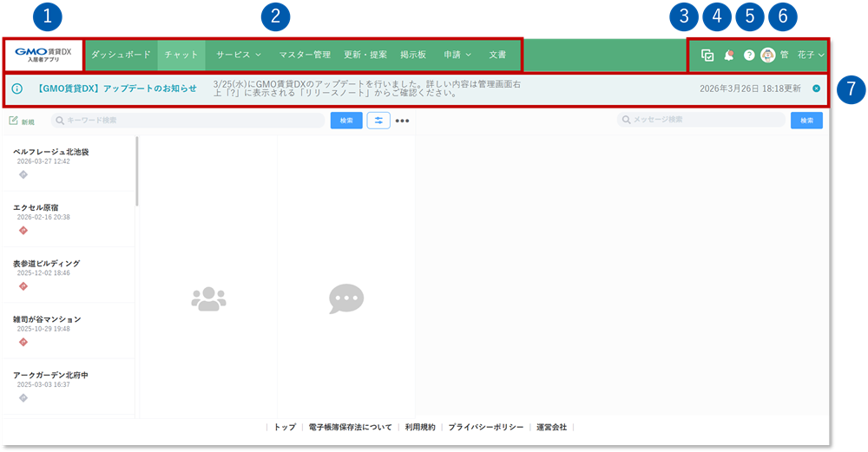Click the gray diamond icon under ベルフレージュ北池袋
The height and width of the screenshot is (452, 868).
tap(23, 175)
